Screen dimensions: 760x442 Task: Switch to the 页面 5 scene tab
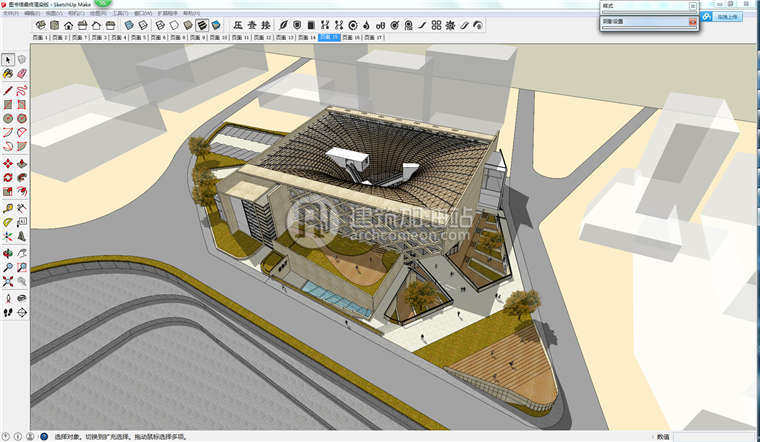pyautogui.click(x=138, y=37)
